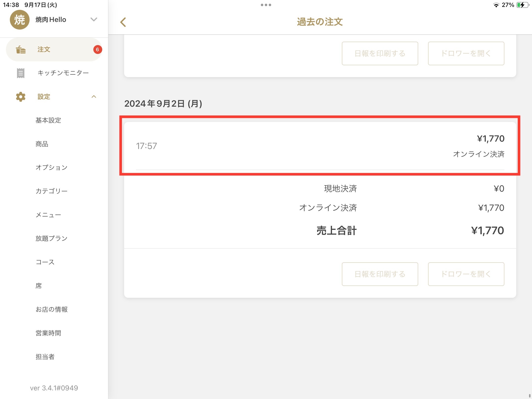Viewport: 532px width, 399px height.
Task: Select 商品 in the settings menu
Action: pyautogui.click(x=42, y=144)
